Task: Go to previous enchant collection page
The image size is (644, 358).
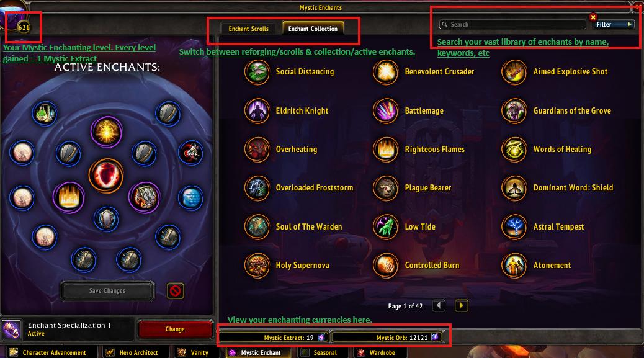Action: 439,305
